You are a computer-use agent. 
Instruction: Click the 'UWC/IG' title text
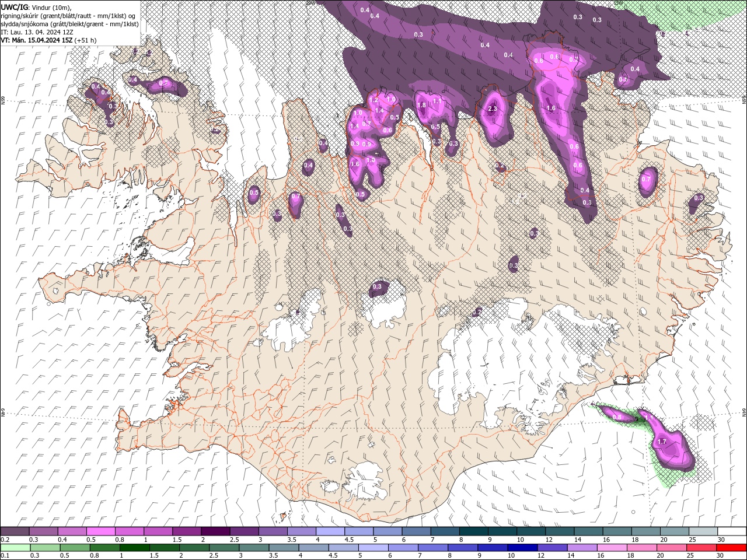click(13, 6)
